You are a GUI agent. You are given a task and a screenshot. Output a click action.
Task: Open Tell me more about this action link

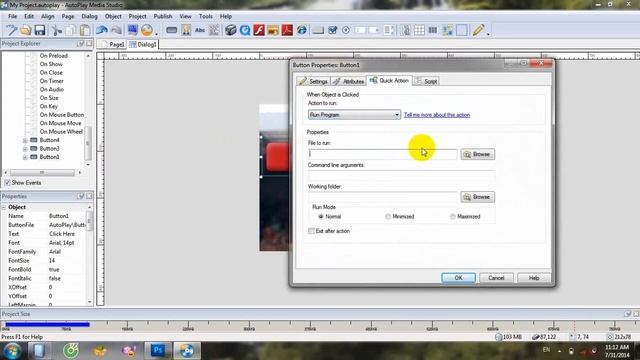click(x=437, y=115)
